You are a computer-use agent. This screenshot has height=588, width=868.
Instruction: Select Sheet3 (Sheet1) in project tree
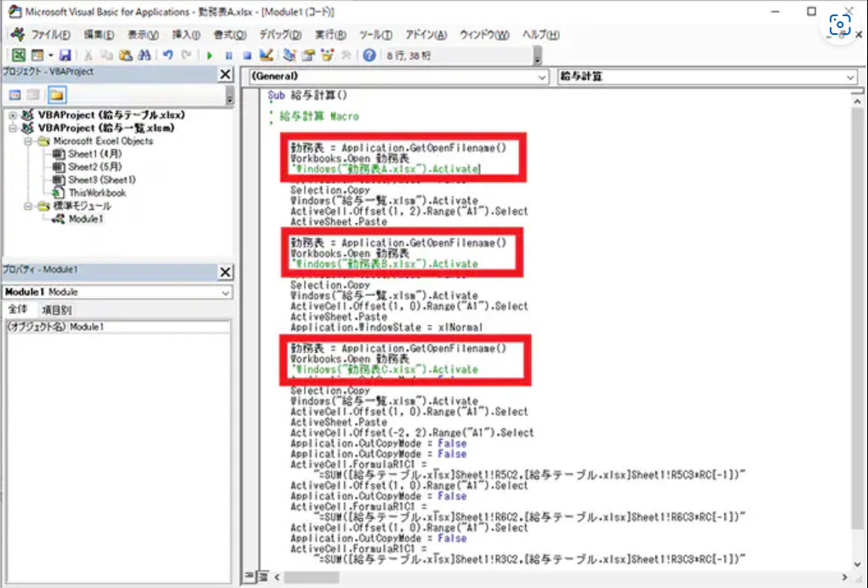(x=101, y=180)
